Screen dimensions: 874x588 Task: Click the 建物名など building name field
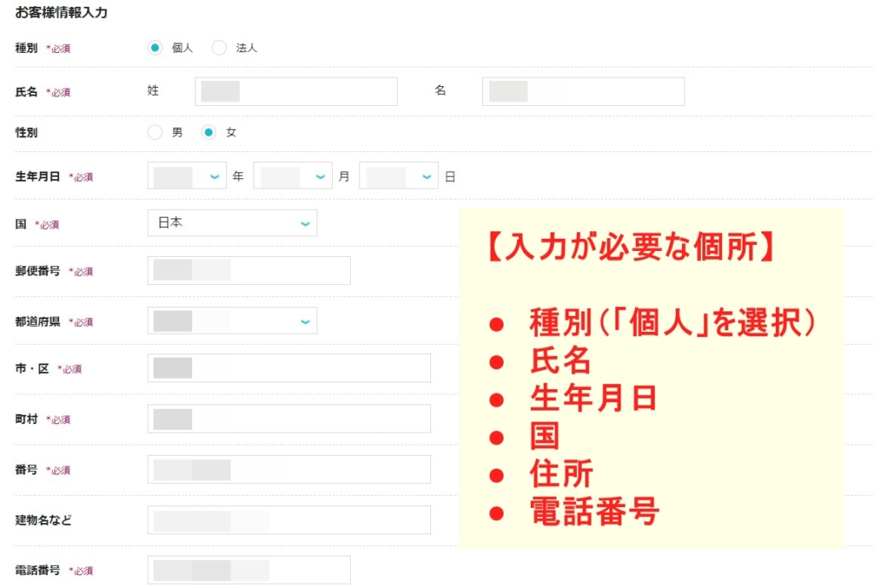(288, 520)
